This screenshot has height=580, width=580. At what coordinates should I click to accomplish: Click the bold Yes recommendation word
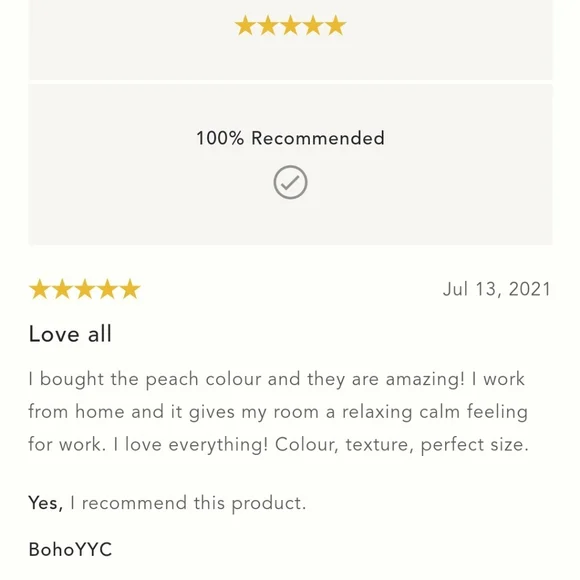point(46,503)
